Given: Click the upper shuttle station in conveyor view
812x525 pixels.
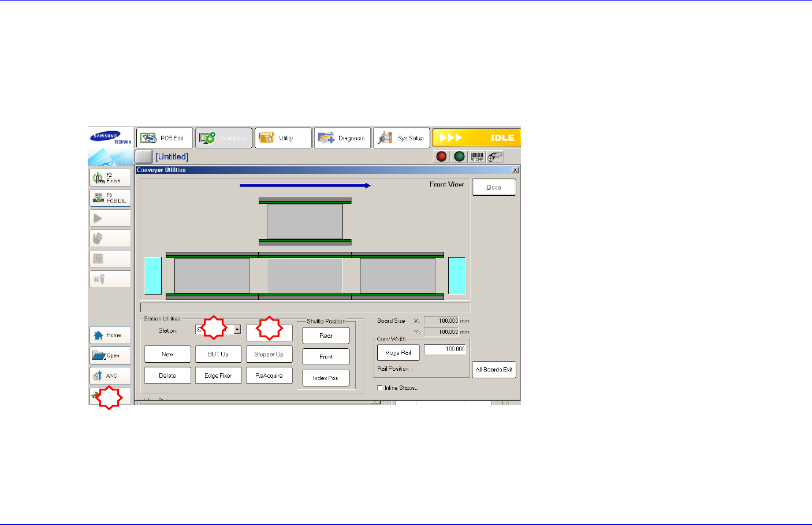Looking at the screenshot, I should (305, 222).
